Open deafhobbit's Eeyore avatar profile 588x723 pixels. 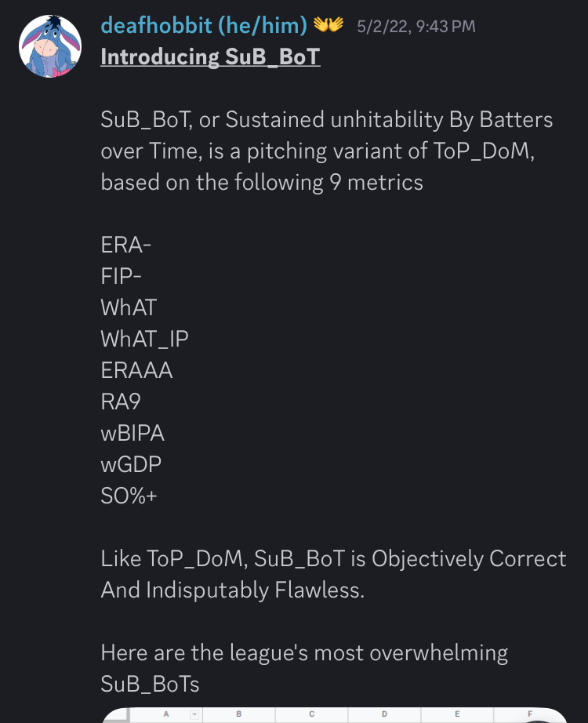[50, 46]
